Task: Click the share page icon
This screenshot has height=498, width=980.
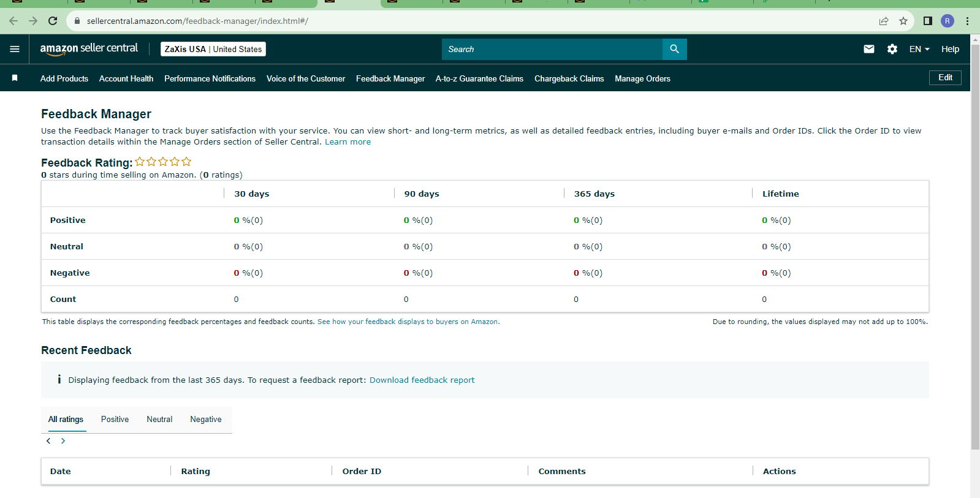Action: coord(884,21)
